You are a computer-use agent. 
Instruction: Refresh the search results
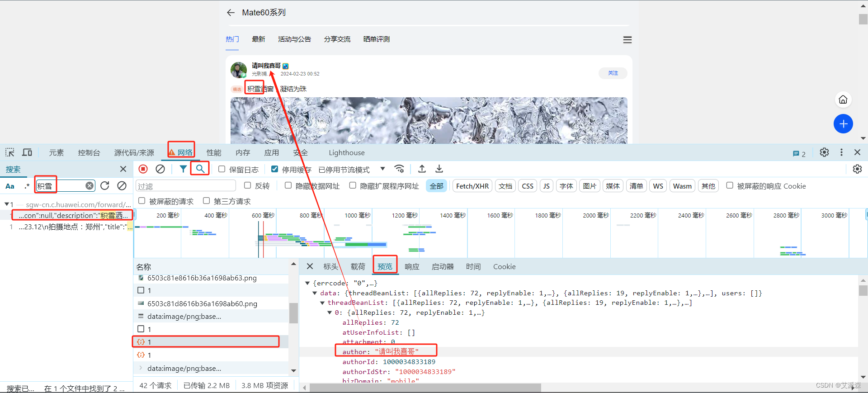[105, 185]
